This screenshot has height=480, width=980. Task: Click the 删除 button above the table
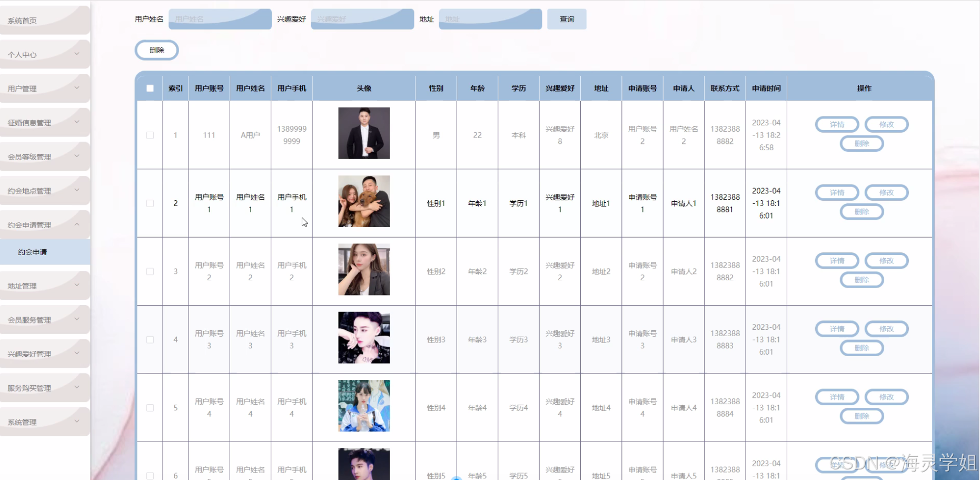point(157,50)
